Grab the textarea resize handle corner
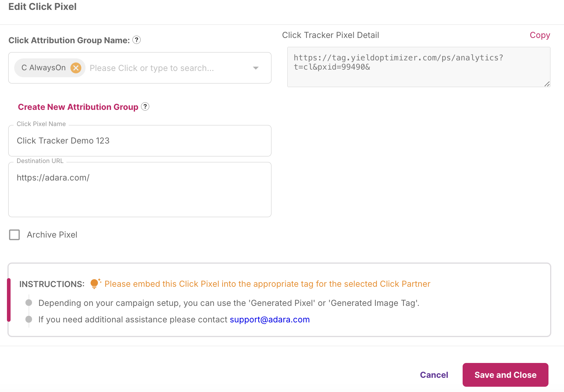This screenshot has width=564, height=392. [547, 84]
